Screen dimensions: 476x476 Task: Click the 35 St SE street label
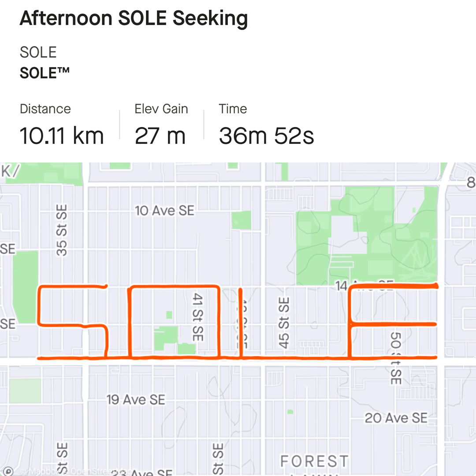pos(62,230)
